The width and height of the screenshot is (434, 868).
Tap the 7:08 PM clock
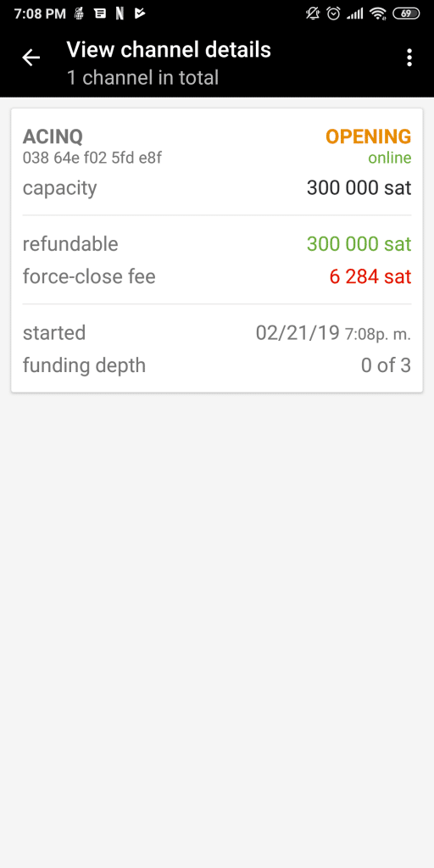(x=40, y=14)
